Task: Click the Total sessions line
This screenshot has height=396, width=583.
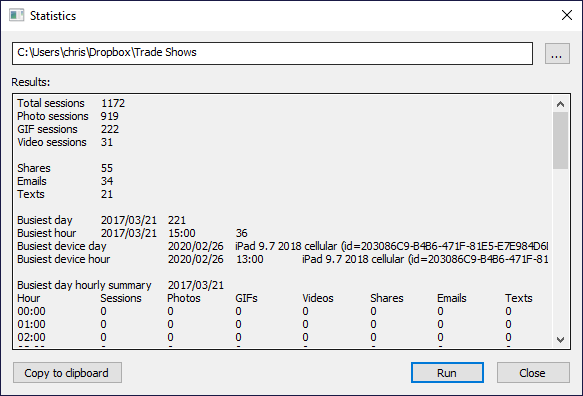Action: (71, 103)
